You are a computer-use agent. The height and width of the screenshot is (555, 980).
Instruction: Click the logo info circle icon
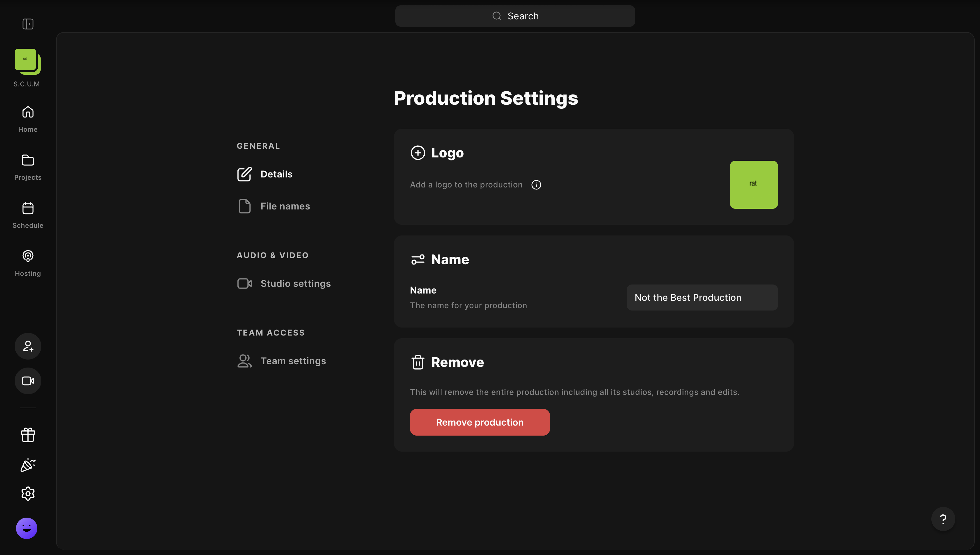point(536,185)
